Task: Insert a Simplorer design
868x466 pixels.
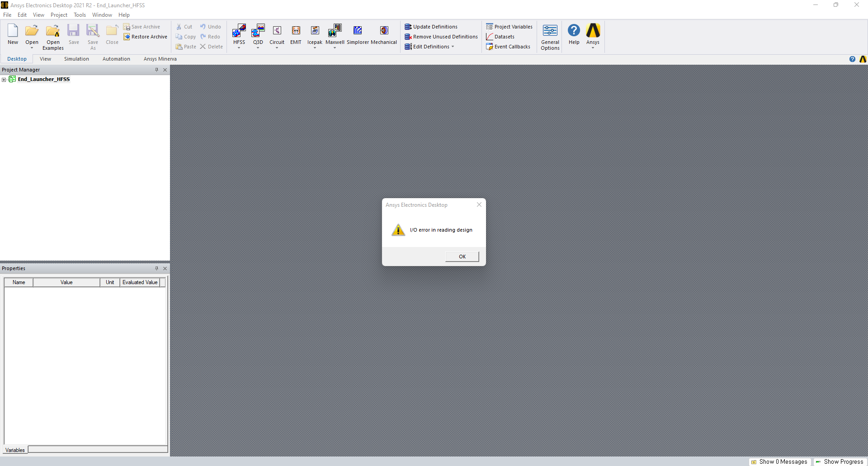Action: click(x=358, y=34)
